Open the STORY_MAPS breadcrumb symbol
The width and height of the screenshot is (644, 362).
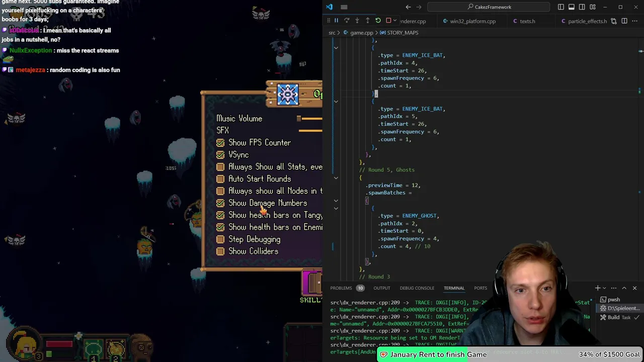point(399,33)
